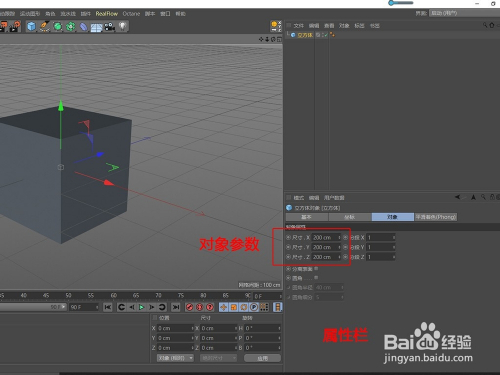Click the 90 F end frame field

(84, 307)
